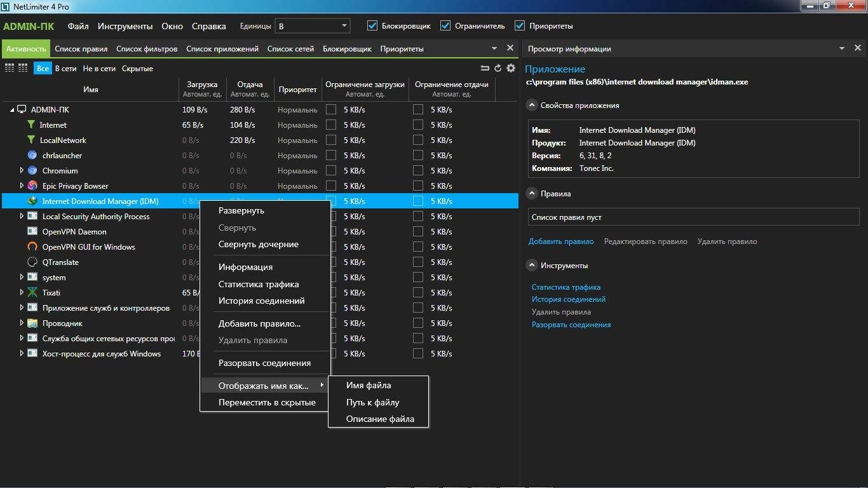The width and height of the screenshot is (868, 488).
Task: Click the Local Security Authority Process icon
Action: 32,217
